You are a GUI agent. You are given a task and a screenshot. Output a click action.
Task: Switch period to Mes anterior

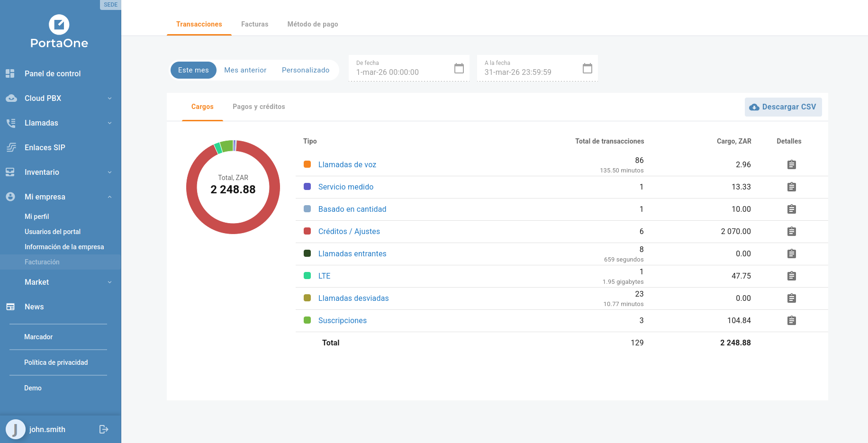(245, 70)
